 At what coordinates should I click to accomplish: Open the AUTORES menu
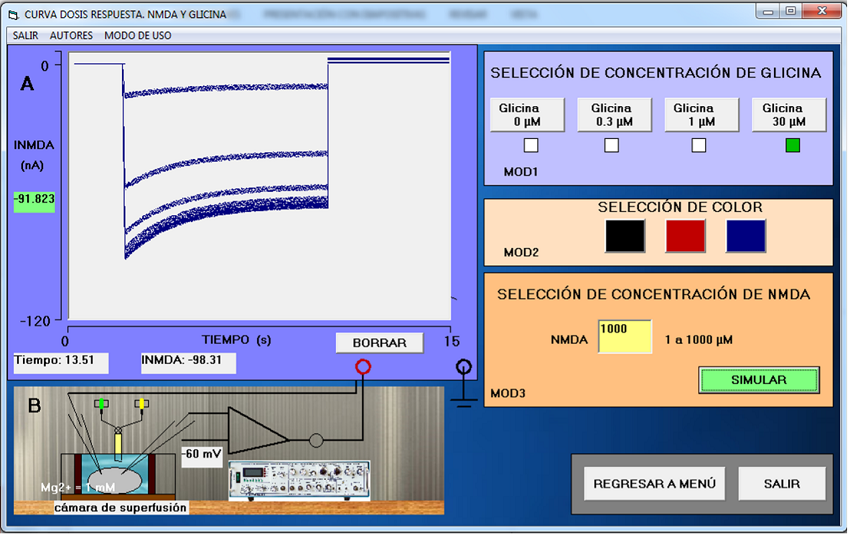point(71,35)
